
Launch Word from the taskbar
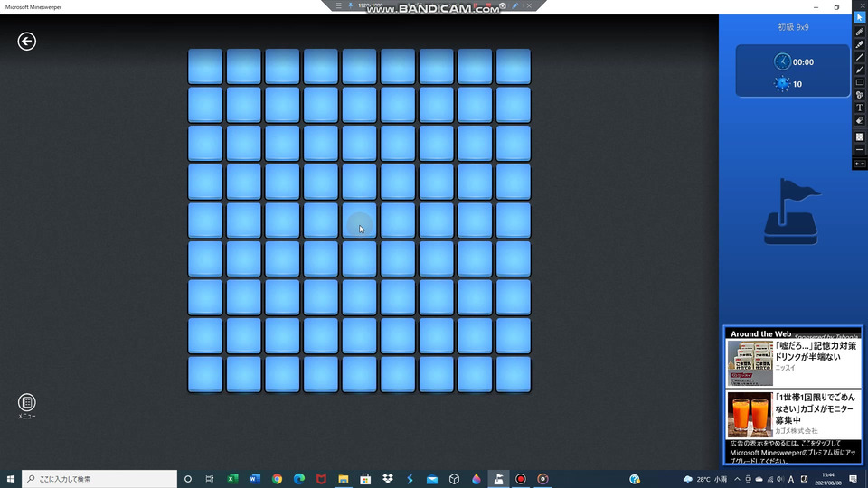(x=255, y=479)
